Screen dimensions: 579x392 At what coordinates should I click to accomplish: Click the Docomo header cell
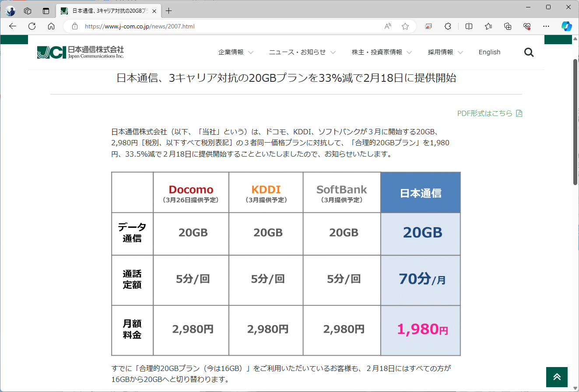191,192
